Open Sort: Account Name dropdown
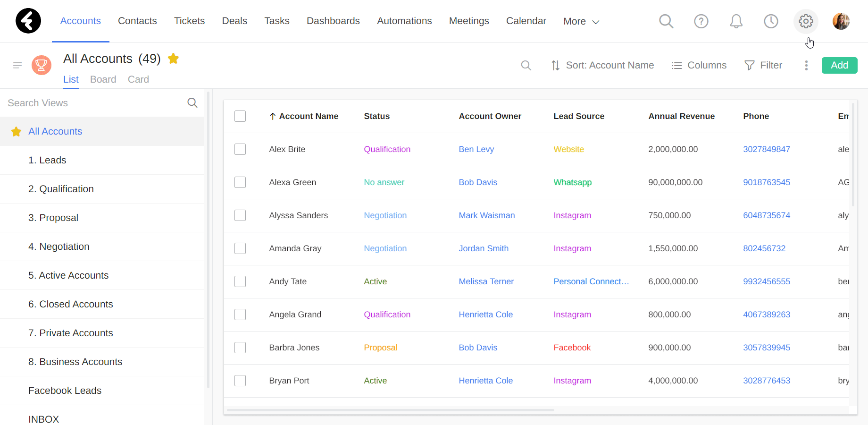The width and height of the screenshot is (868, 425). pos(603,66)
